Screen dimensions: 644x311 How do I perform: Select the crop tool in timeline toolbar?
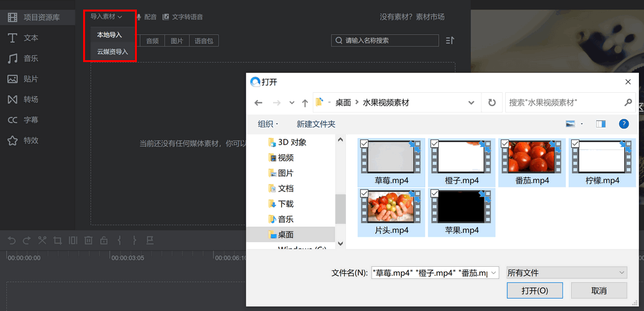tap(58, 241)
